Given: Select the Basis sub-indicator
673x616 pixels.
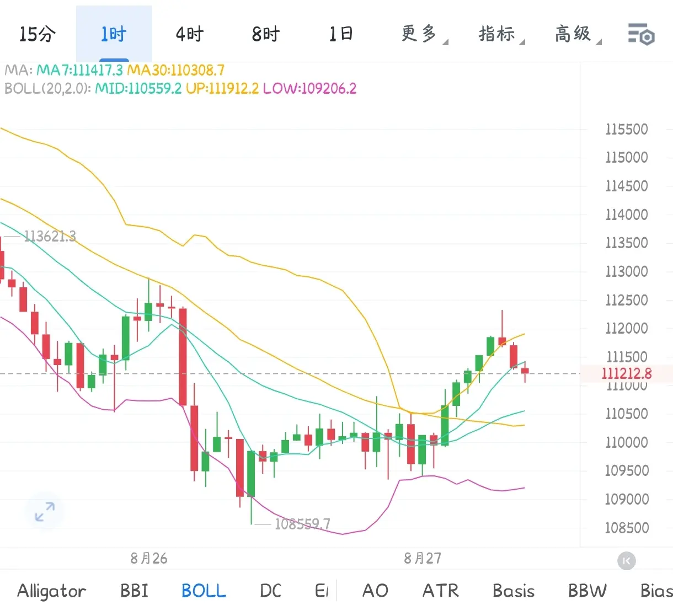Looking at the screenshot, I should click(x=514, y=591).
